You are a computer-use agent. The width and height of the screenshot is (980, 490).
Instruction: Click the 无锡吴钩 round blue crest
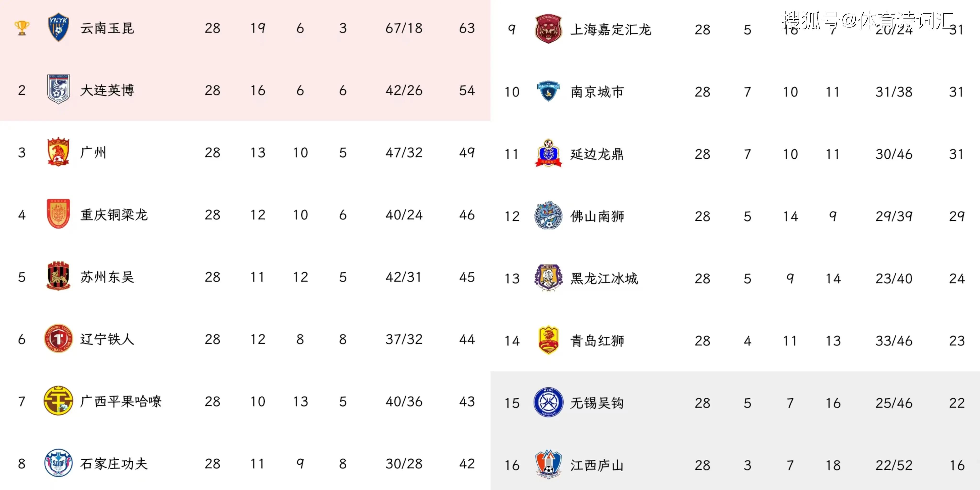(548, 402)
